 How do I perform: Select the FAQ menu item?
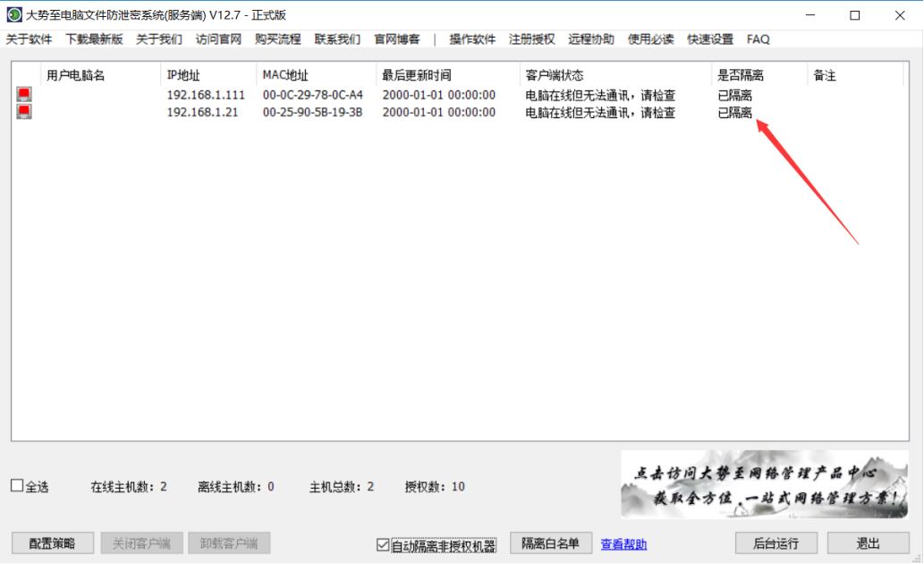758,39
